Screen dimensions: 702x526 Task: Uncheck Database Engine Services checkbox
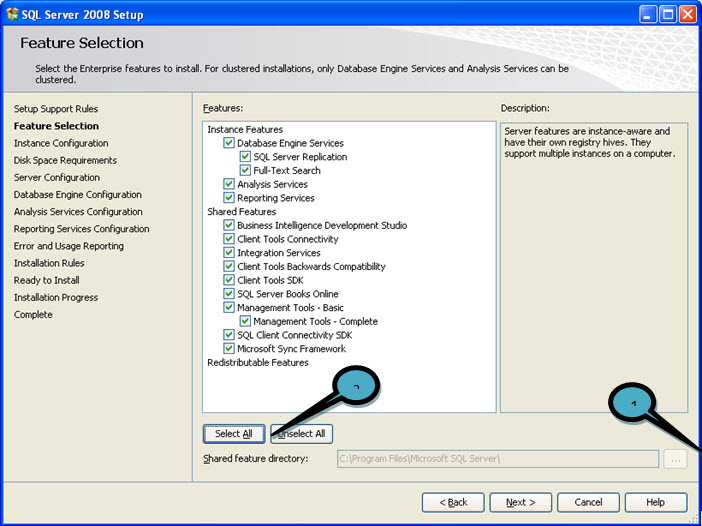coord(229,143)
